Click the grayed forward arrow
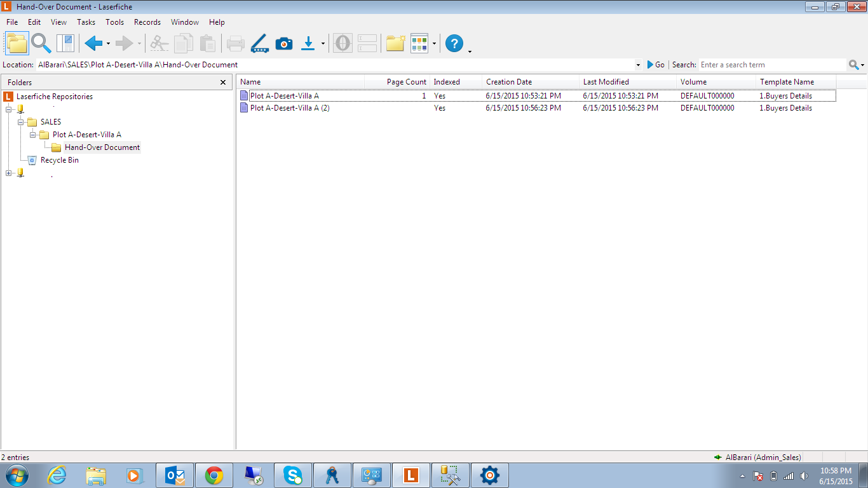The width and height of the screenshot is (868, 488). tap(124, 43)
